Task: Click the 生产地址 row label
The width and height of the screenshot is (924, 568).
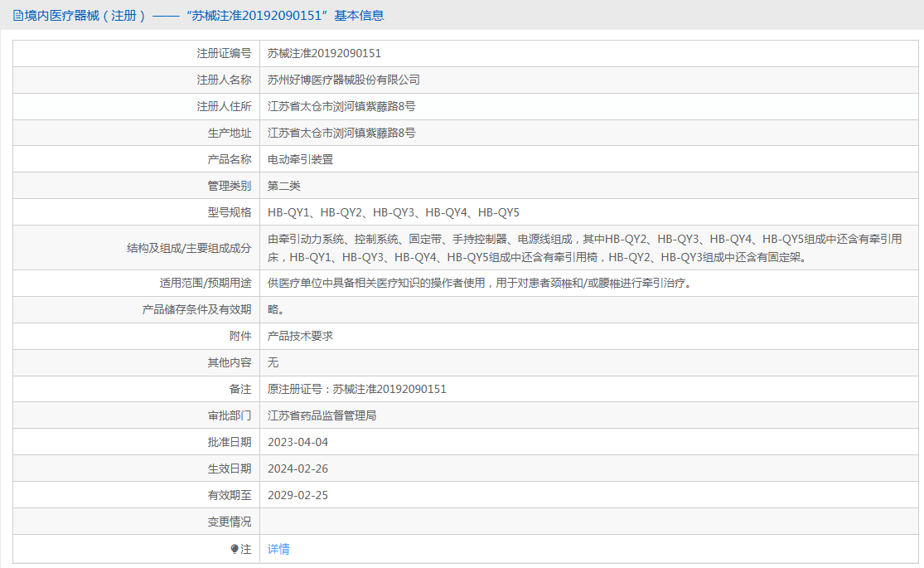Action: tap(230, 134)
